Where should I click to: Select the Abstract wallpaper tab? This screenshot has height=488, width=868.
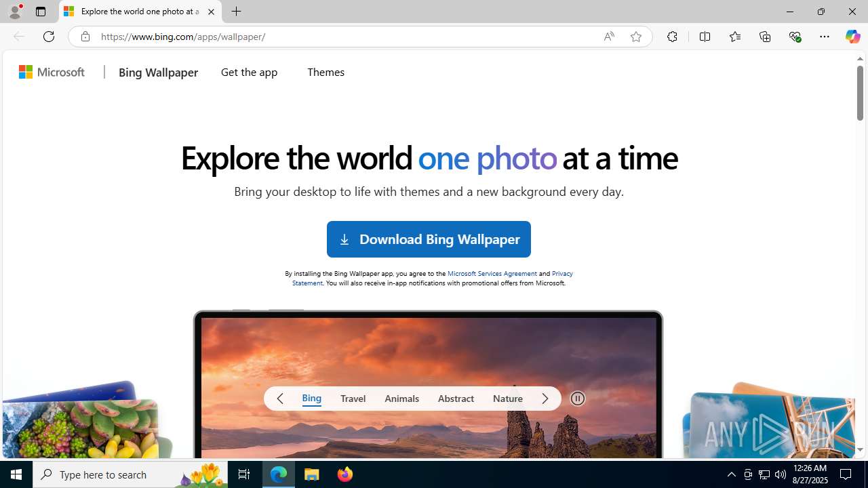pyautogui.click(x=456, y=399)
